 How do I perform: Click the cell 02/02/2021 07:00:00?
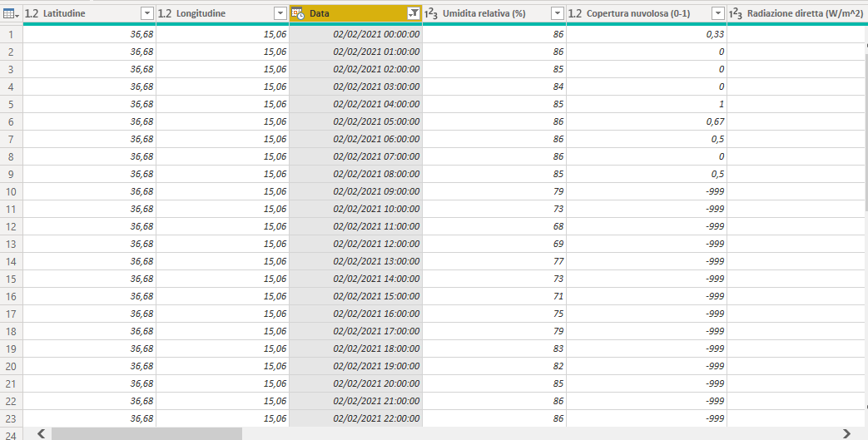coord(356,156)
